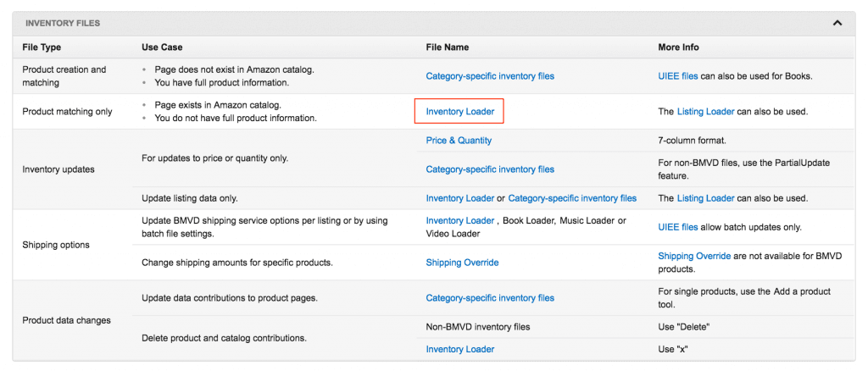This screenshot has width=868, height=371.
Task: Open Category-specific inventory files below Price & Quantity
Action: (490, 169)
